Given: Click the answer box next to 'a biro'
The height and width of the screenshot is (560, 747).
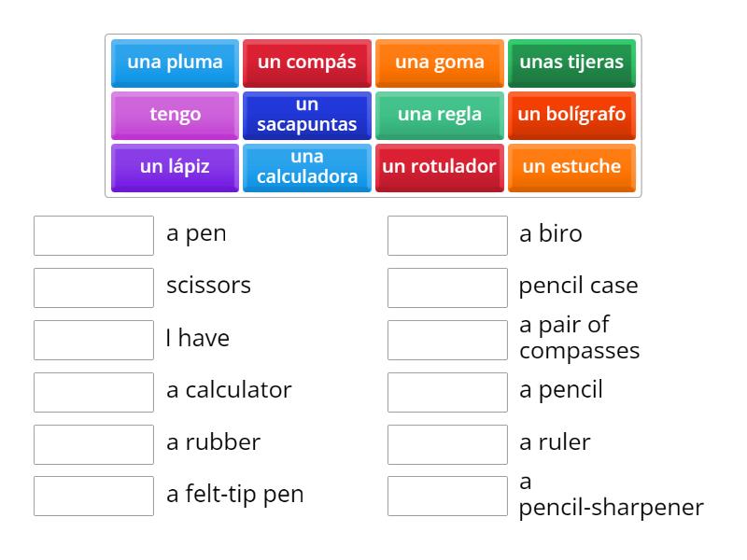Looking at the screenshot, I should pyautogui.click(x=446, y=235).
